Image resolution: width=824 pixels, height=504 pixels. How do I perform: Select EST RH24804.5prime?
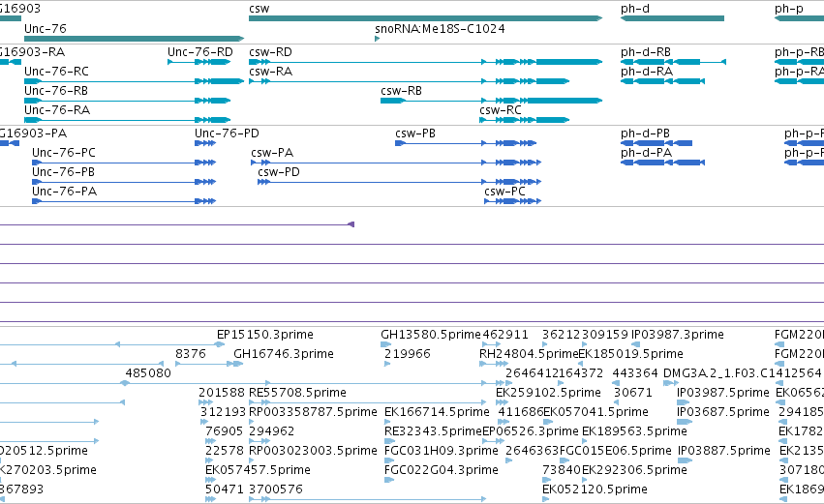528,354
